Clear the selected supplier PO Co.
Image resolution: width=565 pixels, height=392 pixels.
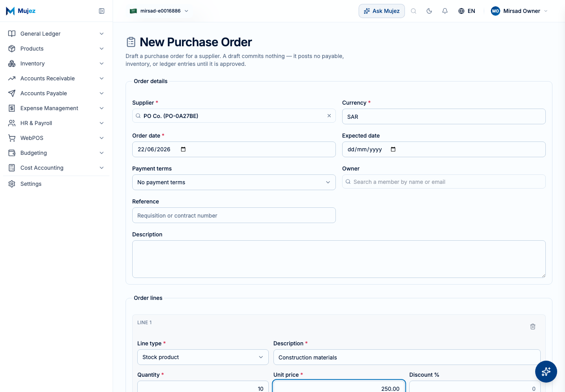point(329,116)
